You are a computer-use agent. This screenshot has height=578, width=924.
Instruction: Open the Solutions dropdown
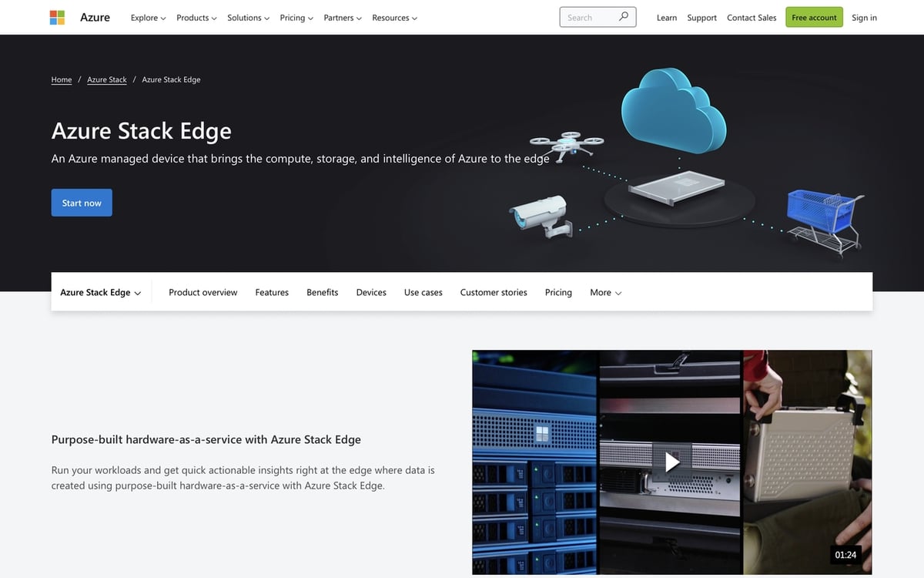pos(247,17)
